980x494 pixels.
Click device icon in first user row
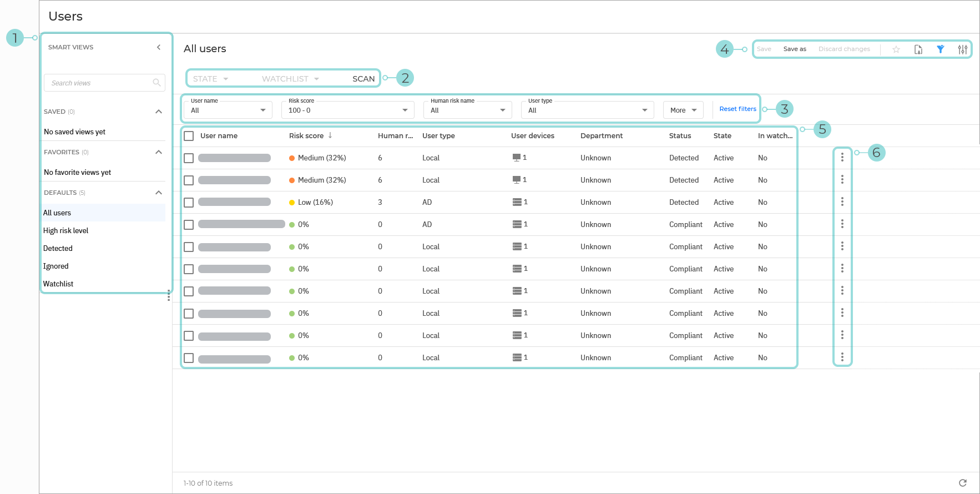[x=517, y=158]
